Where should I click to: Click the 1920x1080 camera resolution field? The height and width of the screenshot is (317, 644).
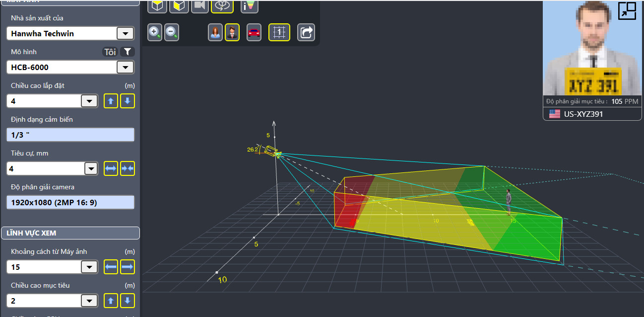click(70, 202)
